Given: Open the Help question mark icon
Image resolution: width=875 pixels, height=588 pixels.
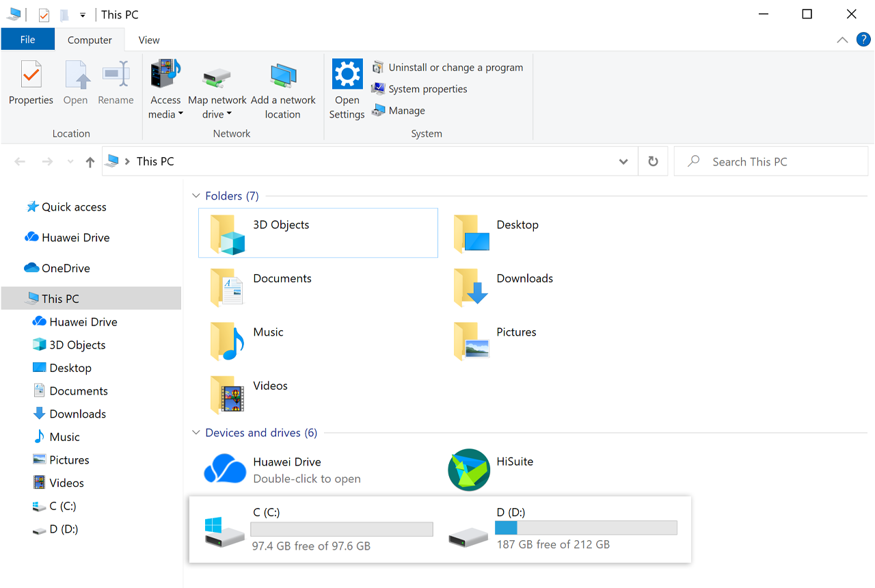Looking at the screenshot, I should point(863,40).
